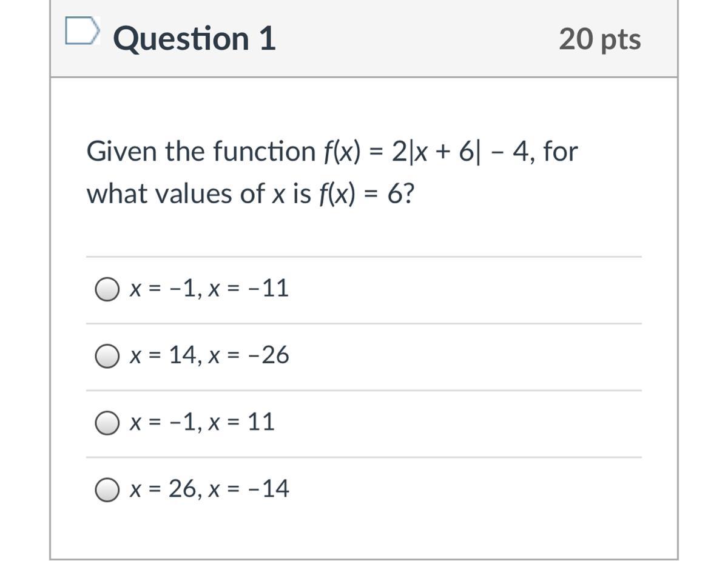Select radio button for x = −1, x = −11
This screenshot has height=561, width=728.
(x=107, y=289)
